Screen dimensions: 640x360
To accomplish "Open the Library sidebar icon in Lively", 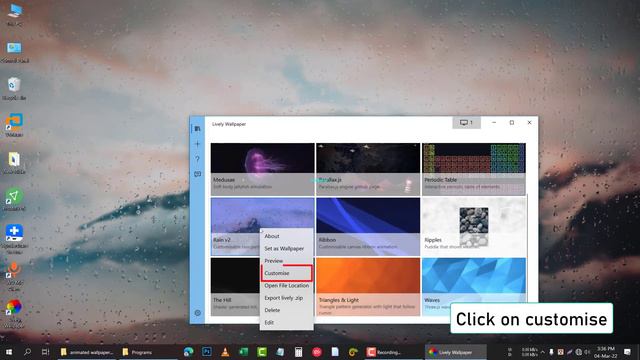I will [x=198, y=129].
